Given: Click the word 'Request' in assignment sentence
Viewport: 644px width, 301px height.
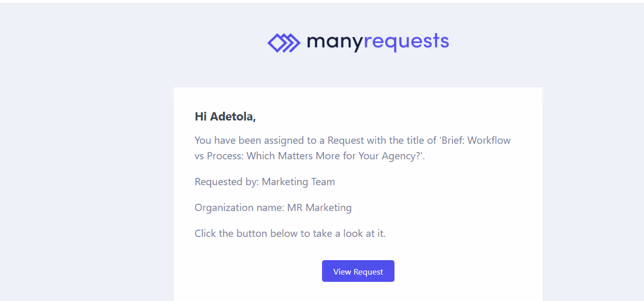Looking at the screenshot, I should point(346,140).
